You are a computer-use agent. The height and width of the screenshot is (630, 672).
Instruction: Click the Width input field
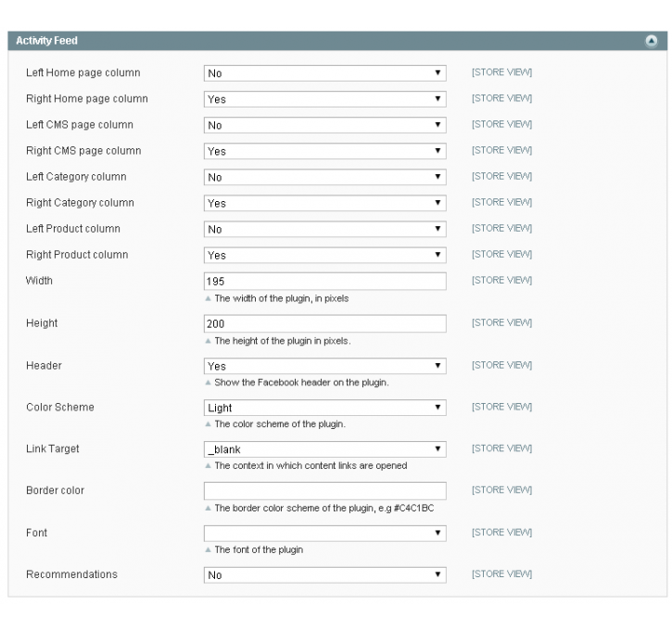324,282
